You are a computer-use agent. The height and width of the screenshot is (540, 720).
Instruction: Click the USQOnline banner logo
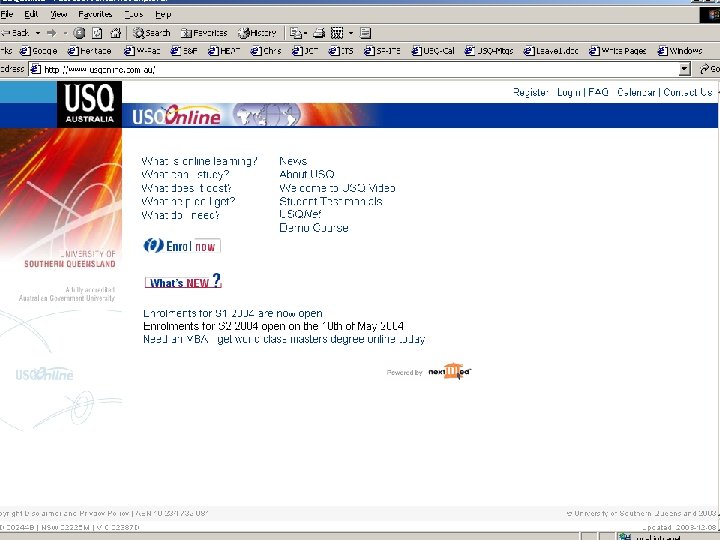(176, 116)
